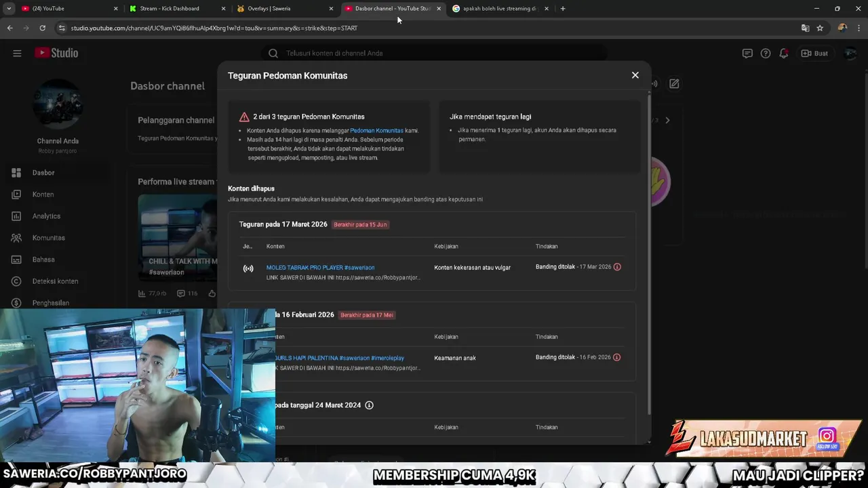This screenshot has height=488, width=868.
Task: Click the search field Telusuri konten
Action: point(434,54)
